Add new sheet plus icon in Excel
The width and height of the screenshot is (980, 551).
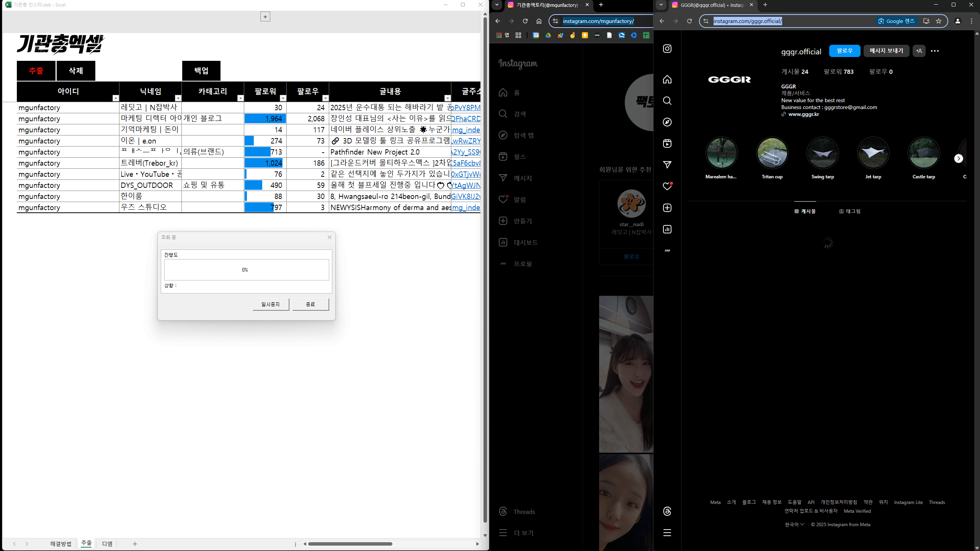click(135, 544)
